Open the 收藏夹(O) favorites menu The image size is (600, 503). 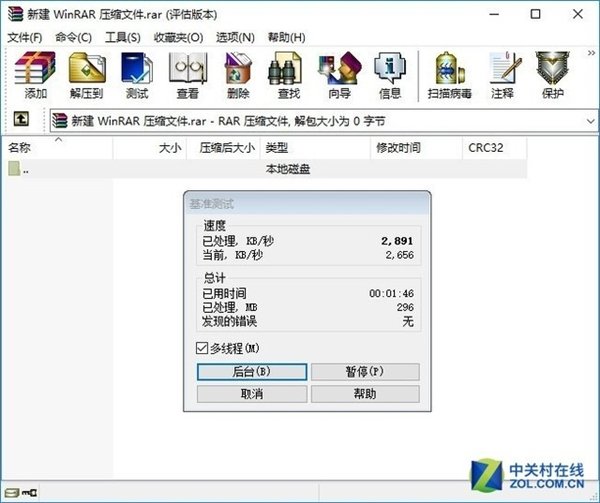point(178,37)
